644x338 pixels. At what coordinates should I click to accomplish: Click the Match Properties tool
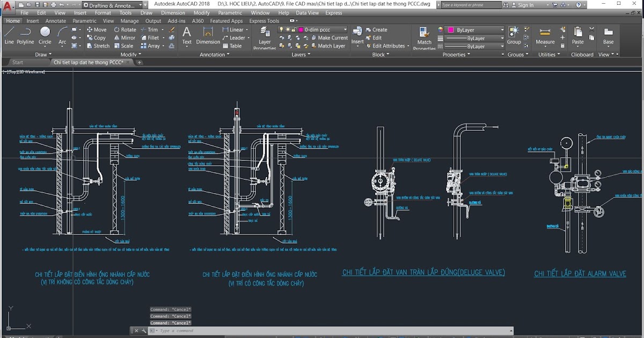click(424, 36)
